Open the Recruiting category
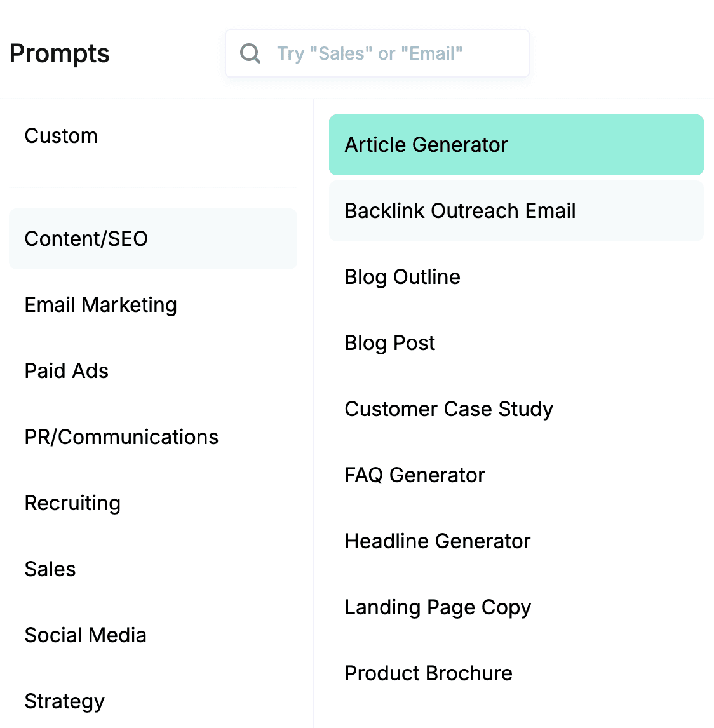The height and width of the screenshot is (728, 714). coord(72,503)
